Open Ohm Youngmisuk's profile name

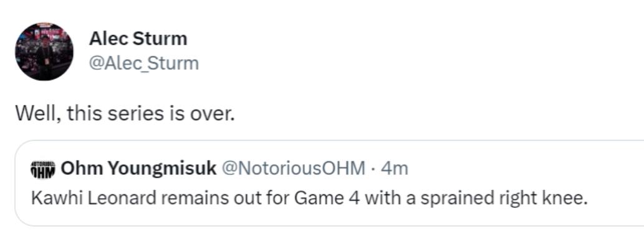[139, 168]
